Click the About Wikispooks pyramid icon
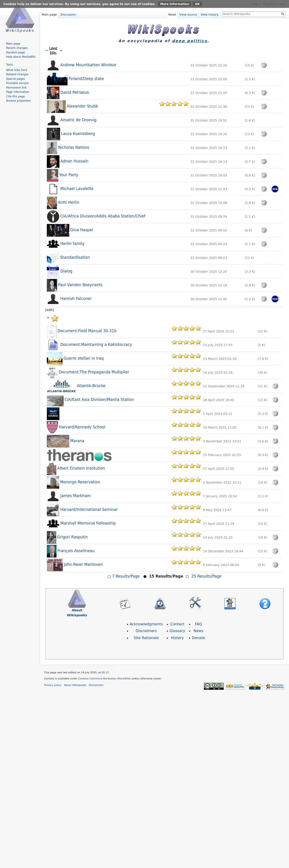The image size is (289, 868). click(77, 598)
